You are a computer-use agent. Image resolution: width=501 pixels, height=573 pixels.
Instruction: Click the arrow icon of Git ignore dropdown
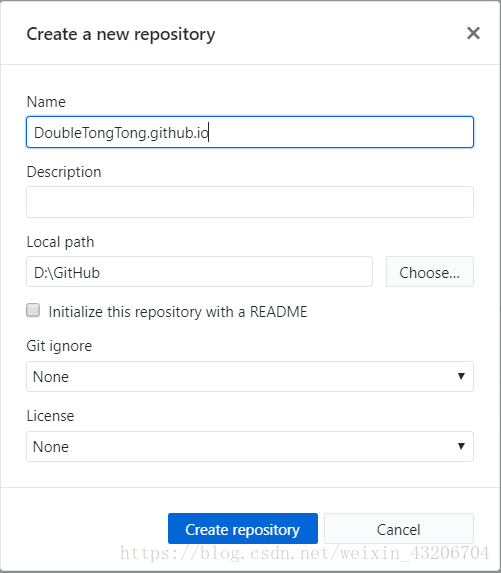click(461, 376)
